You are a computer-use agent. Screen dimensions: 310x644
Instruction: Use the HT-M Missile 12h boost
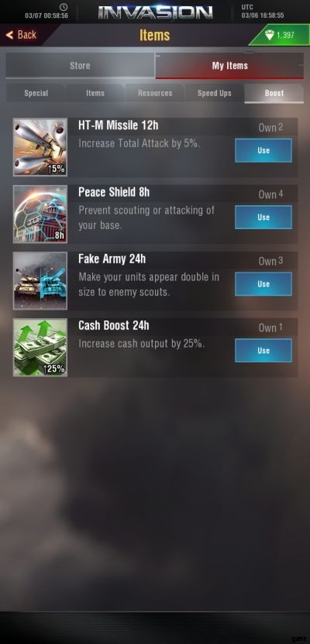263,150
